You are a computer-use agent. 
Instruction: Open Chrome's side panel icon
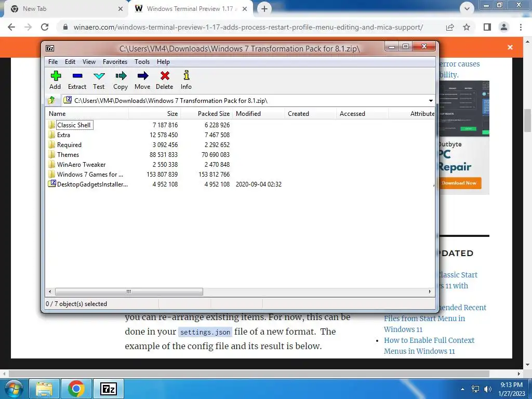(x=487, y=27)
